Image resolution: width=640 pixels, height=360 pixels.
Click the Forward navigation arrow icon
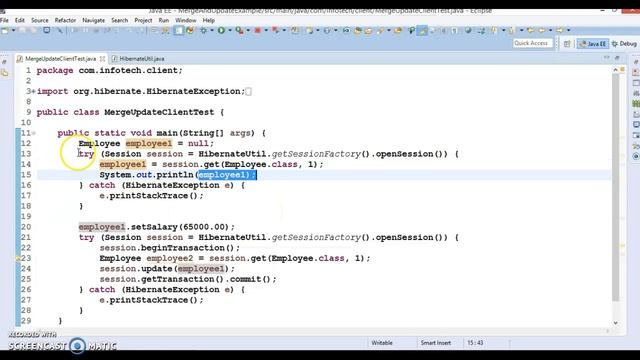click(x=560, y=30)
